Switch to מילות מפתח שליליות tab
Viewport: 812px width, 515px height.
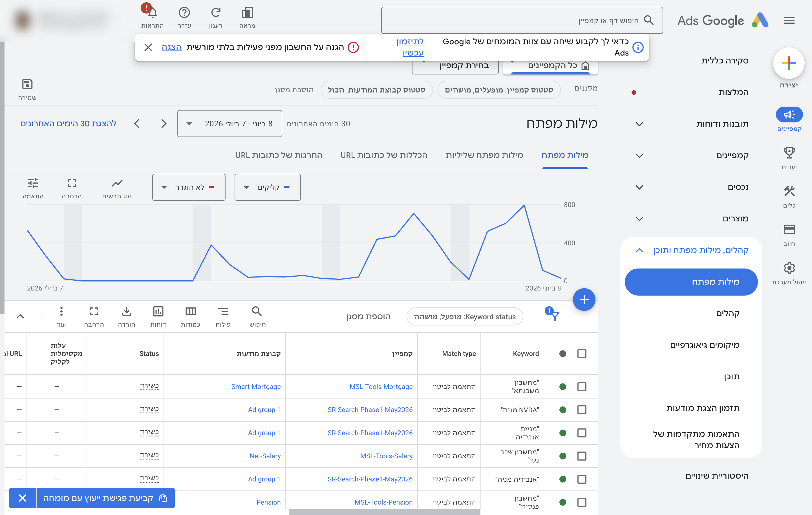484,155
